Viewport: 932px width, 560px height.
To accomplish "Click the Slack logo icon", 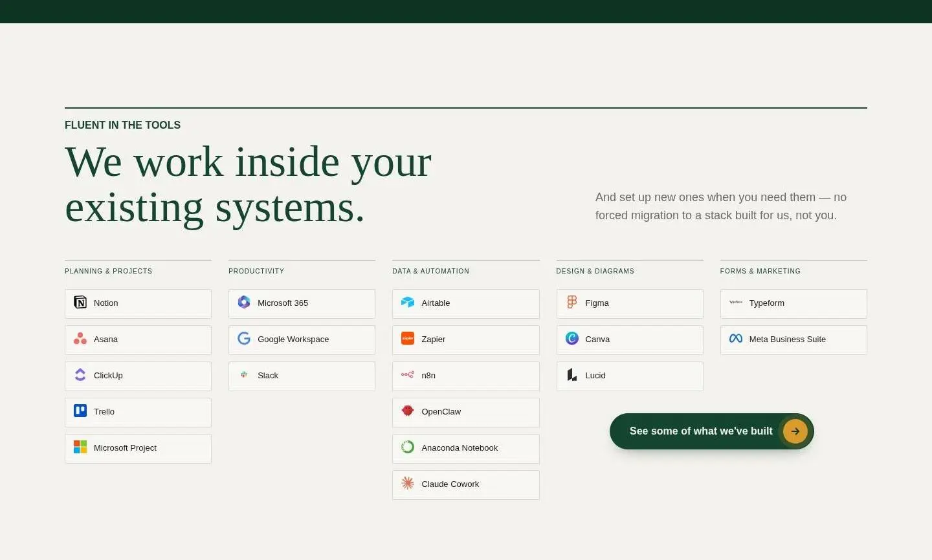I will (x=244, y=374).
